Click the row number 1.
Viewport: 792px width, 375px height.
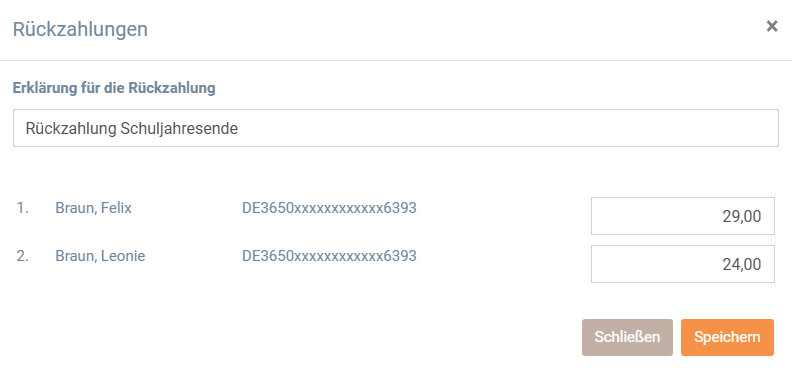[22, 208]
